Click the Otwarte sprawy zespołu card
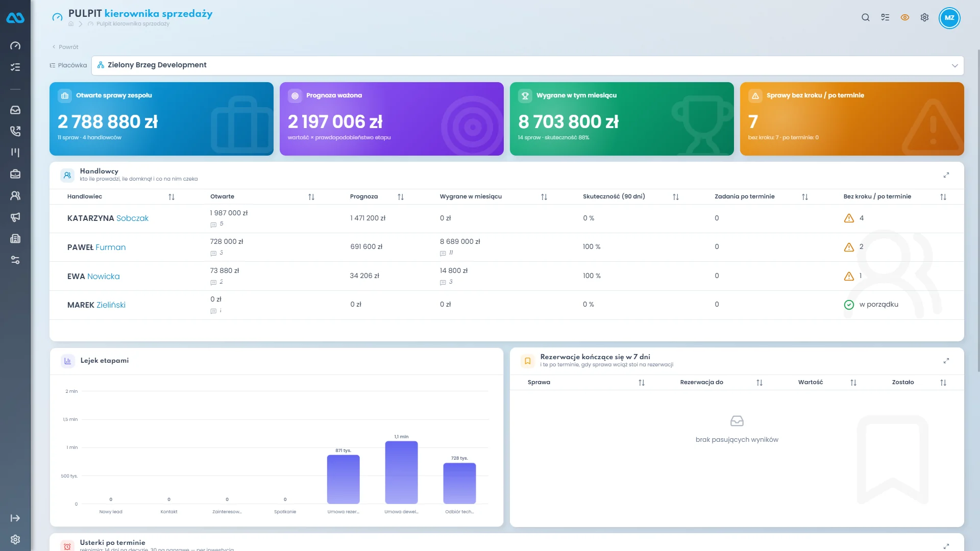980x551 pixels. tap(161, 119)
